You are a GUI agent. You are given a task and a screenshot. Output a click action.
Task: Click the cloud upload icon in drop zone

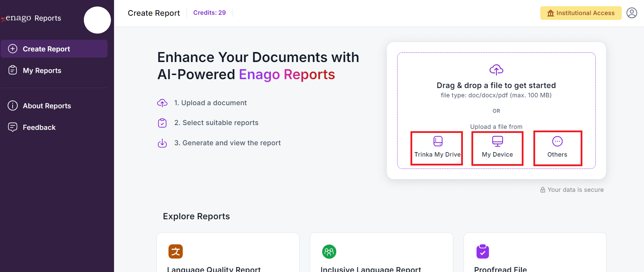click(x=496, y=70)
